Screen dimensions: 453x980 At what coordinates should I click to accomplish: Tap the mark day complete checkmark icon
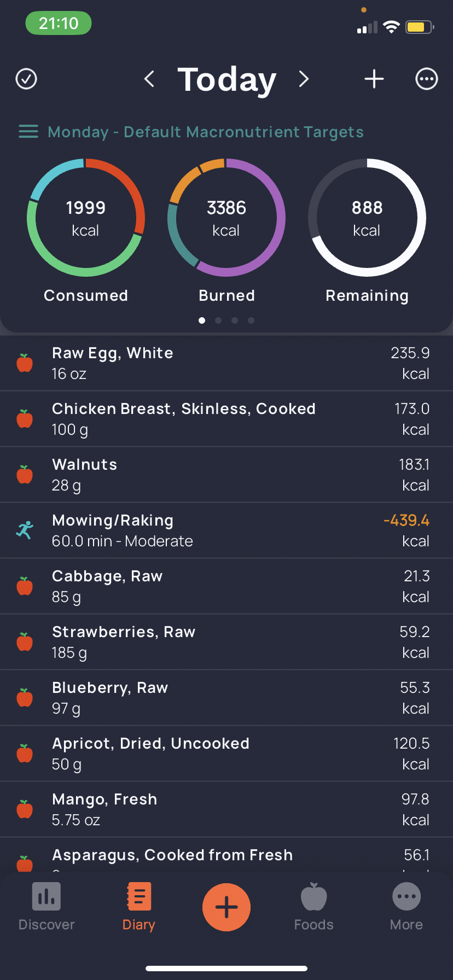point(26,79)
